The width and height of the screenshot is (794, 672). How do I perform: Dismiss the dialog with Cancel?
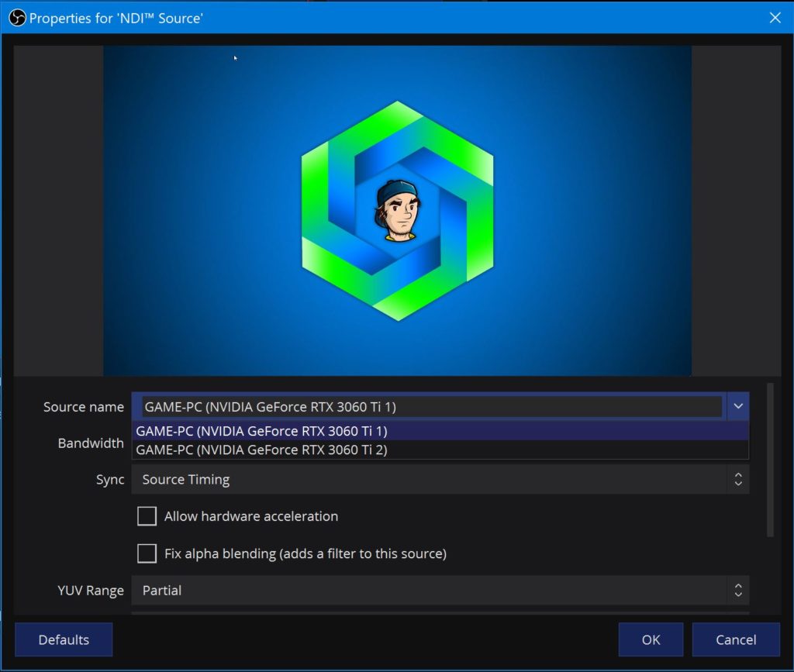pos(735,639)
